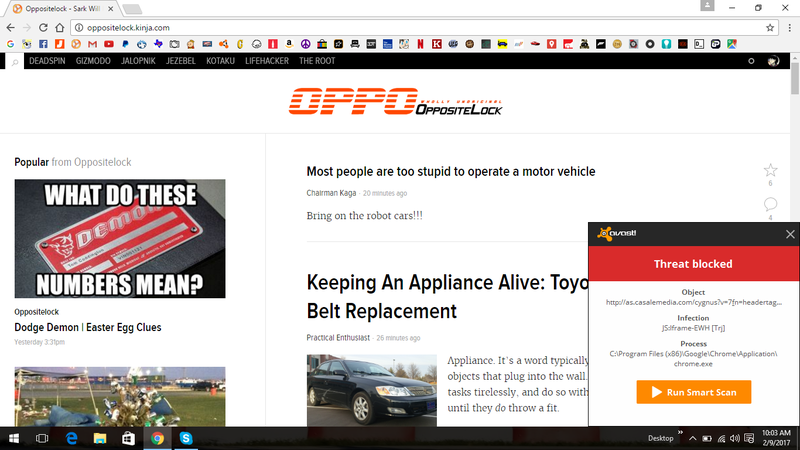
Task: Bookmark this page with the star
Action: click(x=770, y=28)
